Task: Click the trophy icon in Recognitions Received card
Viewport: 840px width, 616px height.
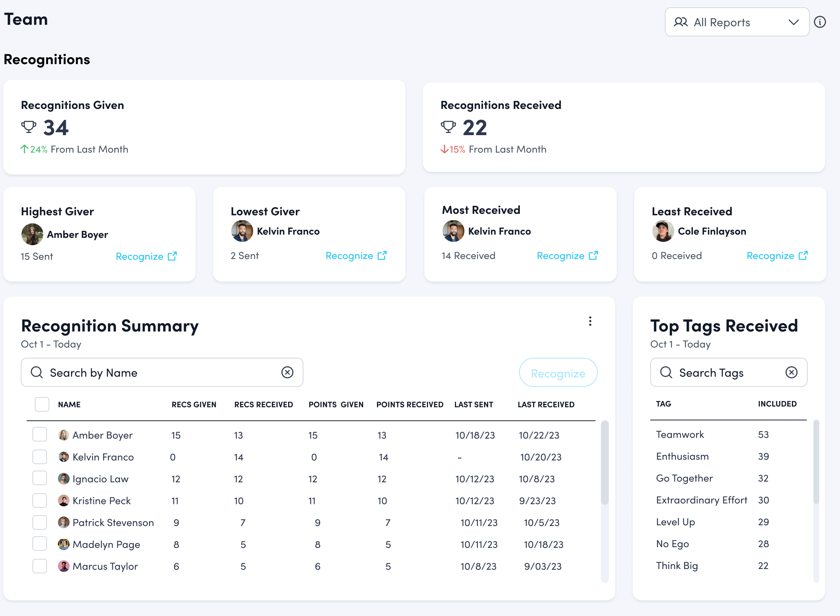Action: pyautogui.click(x=448, y=127)
